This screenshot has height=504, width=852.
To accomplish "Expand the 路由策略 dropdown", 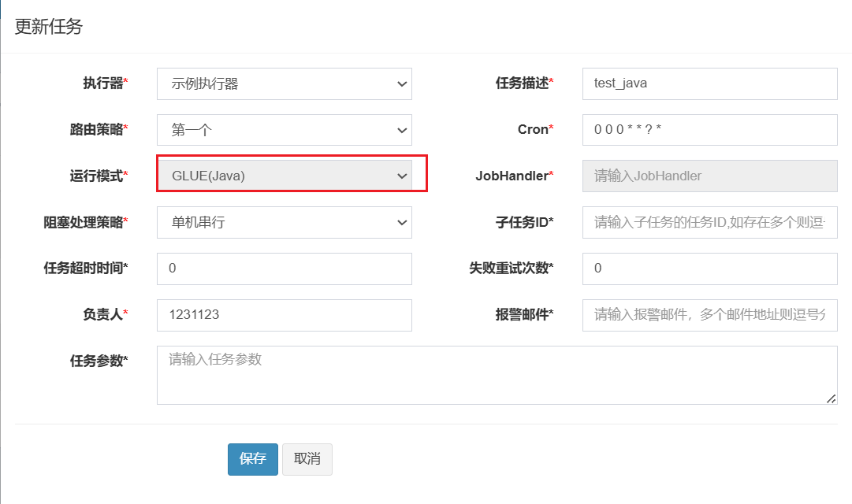I will pos(284,130).
